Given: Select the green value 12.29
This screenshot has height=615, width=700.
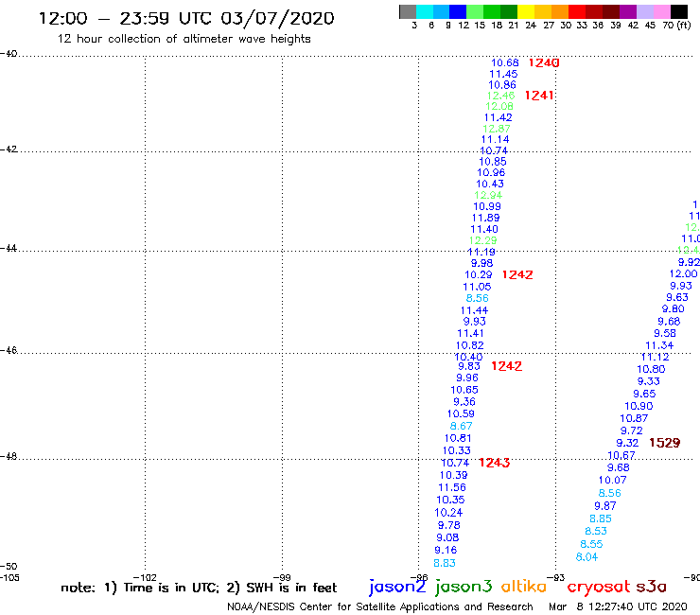Looking at the screenshot, I should point(482,240).
